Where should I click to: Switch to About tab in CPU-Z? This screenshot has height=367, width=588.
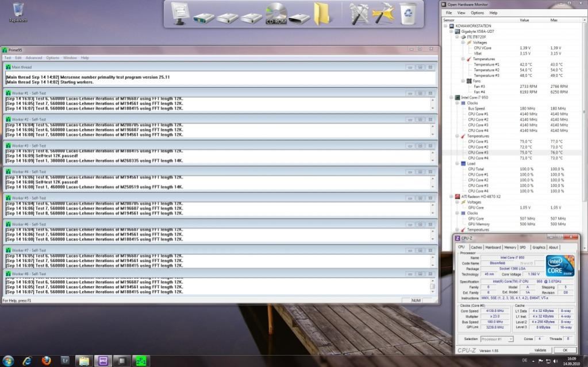[x=554, y=248]
